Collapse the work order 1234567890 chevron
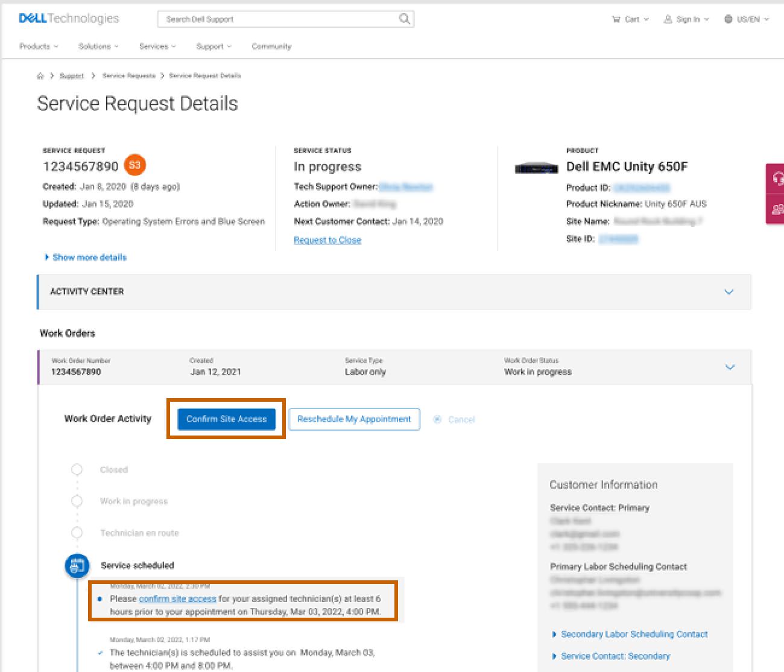784x672 pixels. point(730,367)
